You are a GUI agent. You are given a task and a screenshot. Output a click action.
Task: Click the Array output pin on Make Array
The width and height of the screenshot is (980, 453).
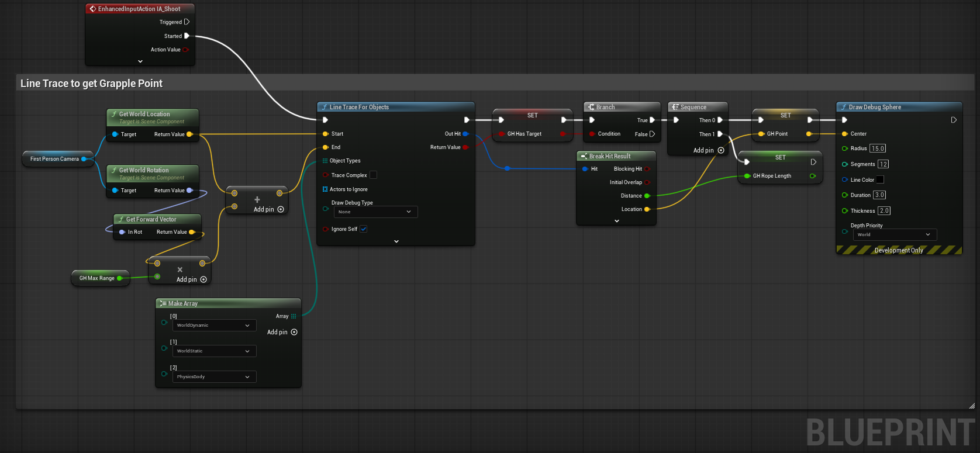pos(294,316)
